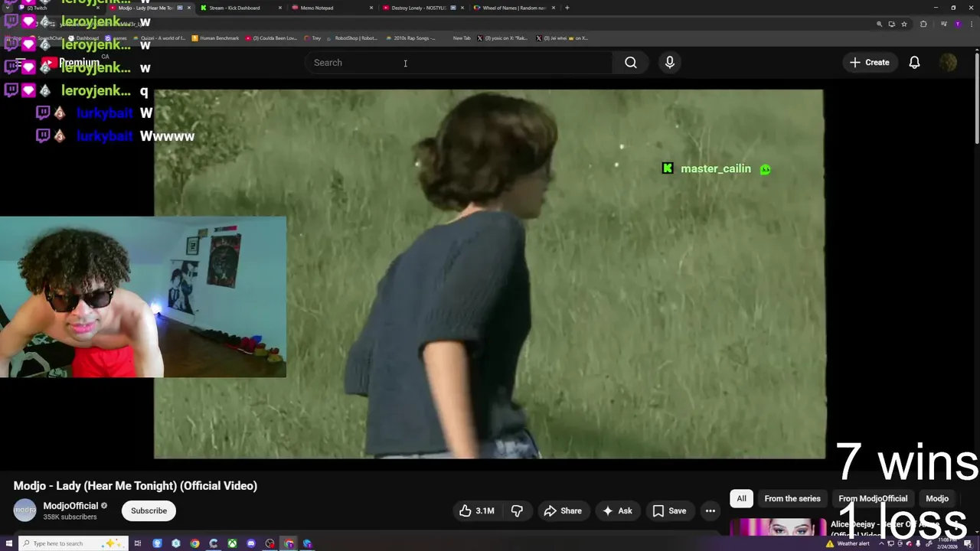Subscribe to ModjoOfficial channel
The height and width of the screenshot is (551, 980).
pos(149,510)
